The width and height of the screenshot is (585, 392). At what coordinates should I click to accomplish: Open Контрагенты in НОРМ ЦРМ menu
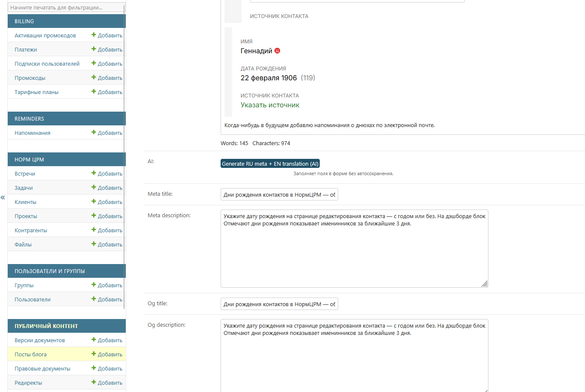coord(31,230)
